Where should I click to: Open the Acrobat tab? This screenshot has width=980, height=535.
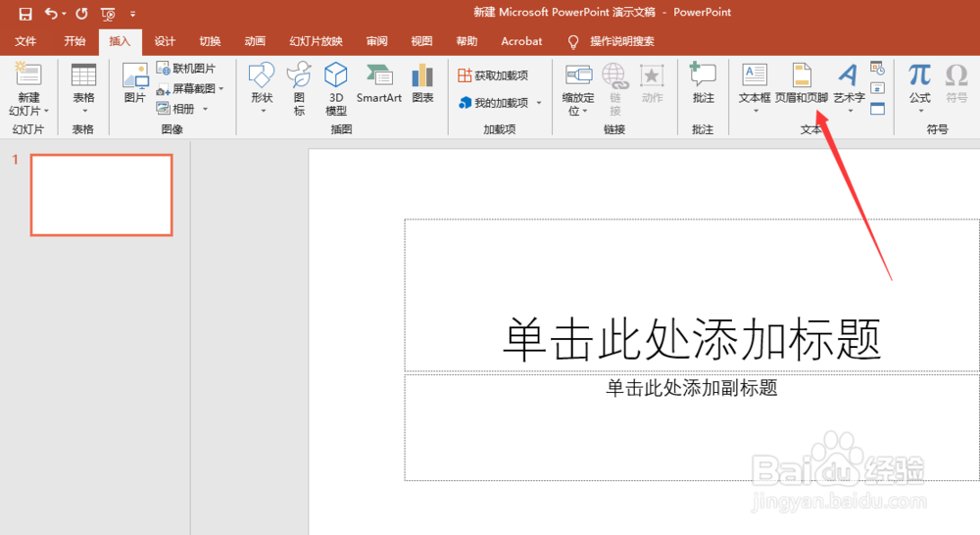pyautogui.click(x=521, y=41)
